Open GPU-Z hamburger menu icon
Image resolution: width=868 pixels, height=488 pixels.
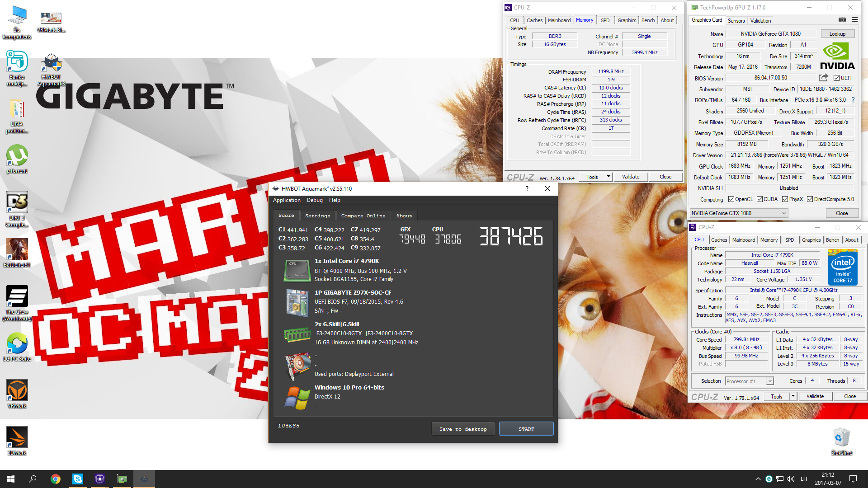pyautogui.click(x=854, y=20)
